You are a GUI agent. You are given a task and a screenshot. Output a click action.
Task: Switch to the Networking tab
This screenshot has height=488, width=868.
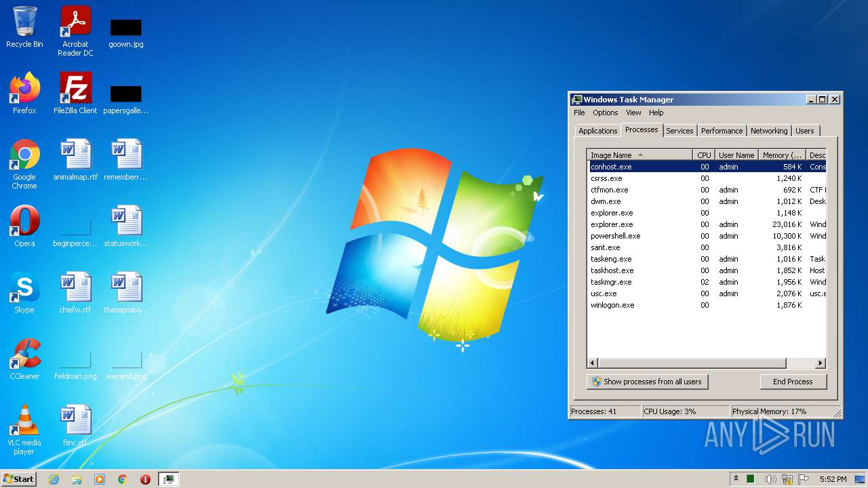(x=769, y=131)
